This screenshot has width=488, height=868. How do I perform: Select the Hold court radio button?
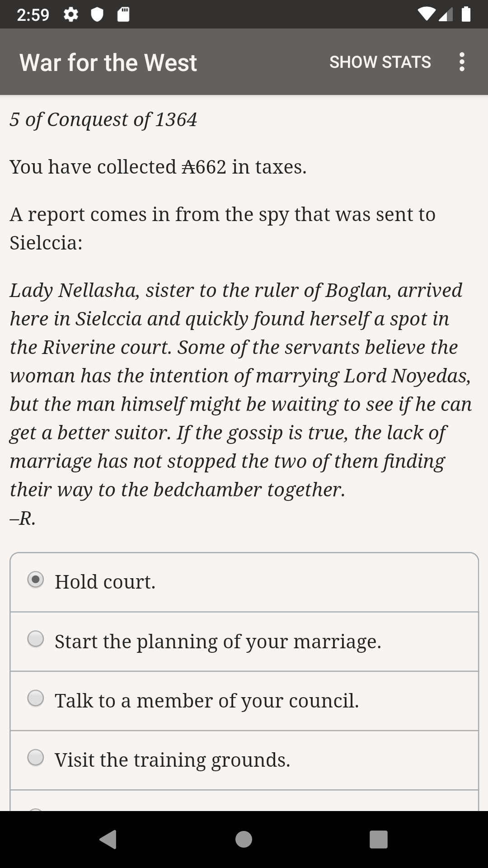(x=36, y=580)
